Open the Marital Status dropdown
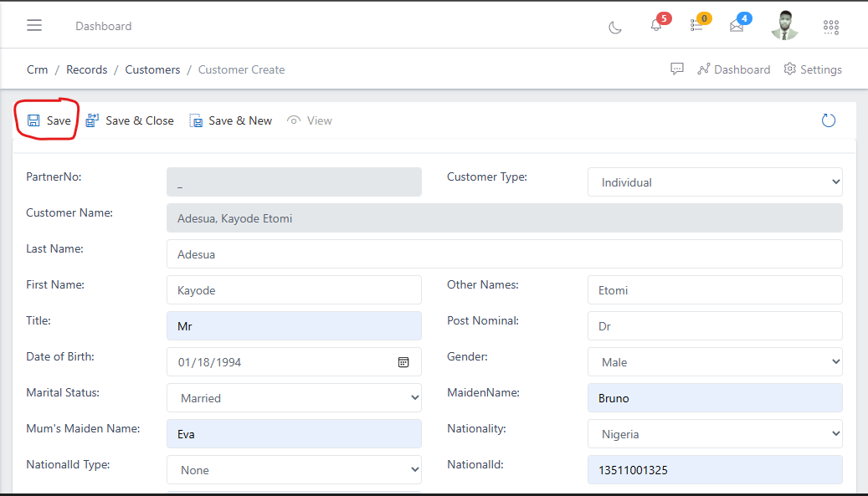This screenshot has width=868, height=496. click(x=294, y=397)
